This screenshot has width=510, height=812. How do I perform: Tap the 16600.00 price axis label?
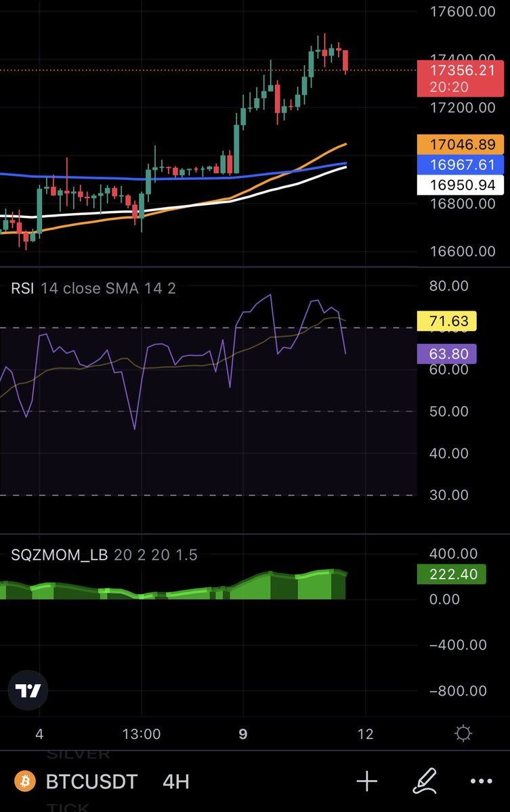point(464,251)
